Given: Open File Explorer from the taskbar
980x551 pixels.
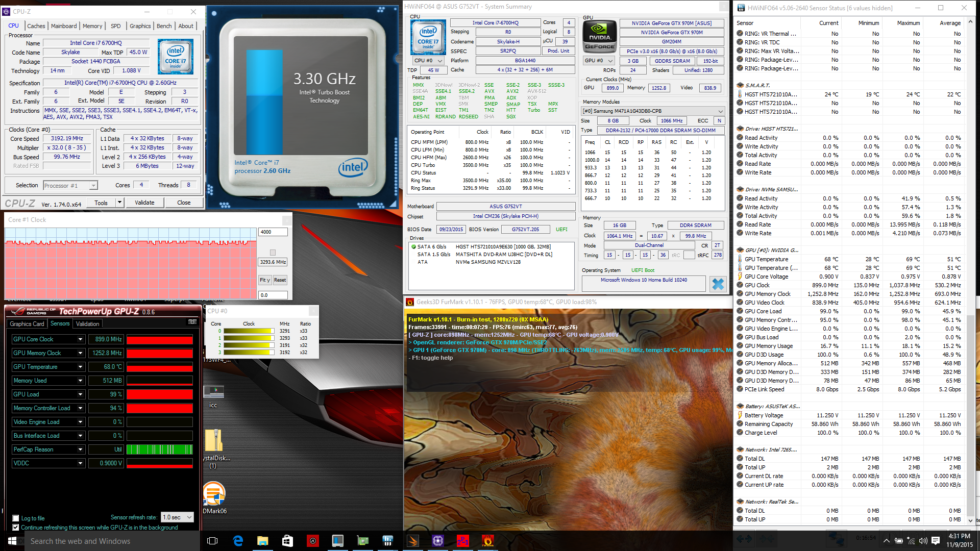Looking at the screenshot, I should point(262,541).
